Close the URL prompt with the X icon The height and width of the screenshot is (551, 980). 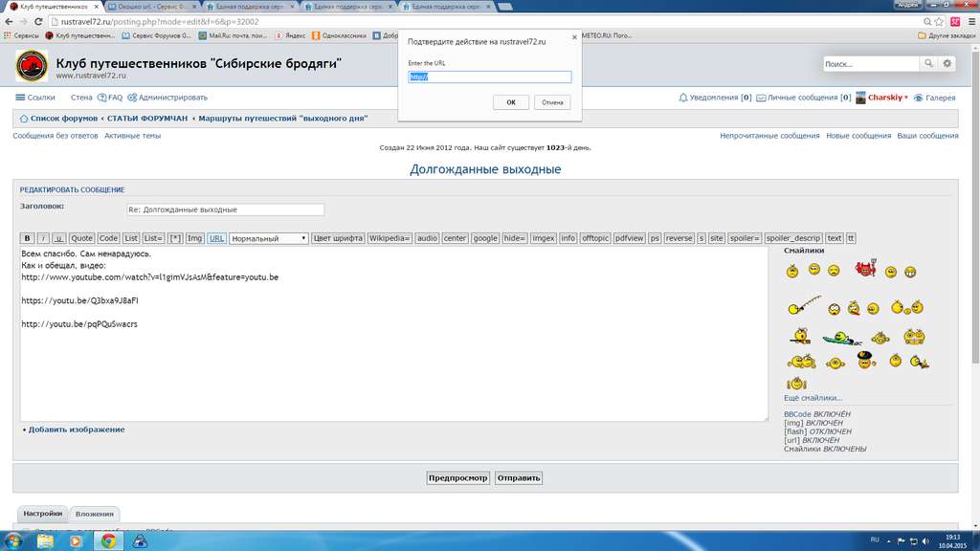tap(574, 37)
